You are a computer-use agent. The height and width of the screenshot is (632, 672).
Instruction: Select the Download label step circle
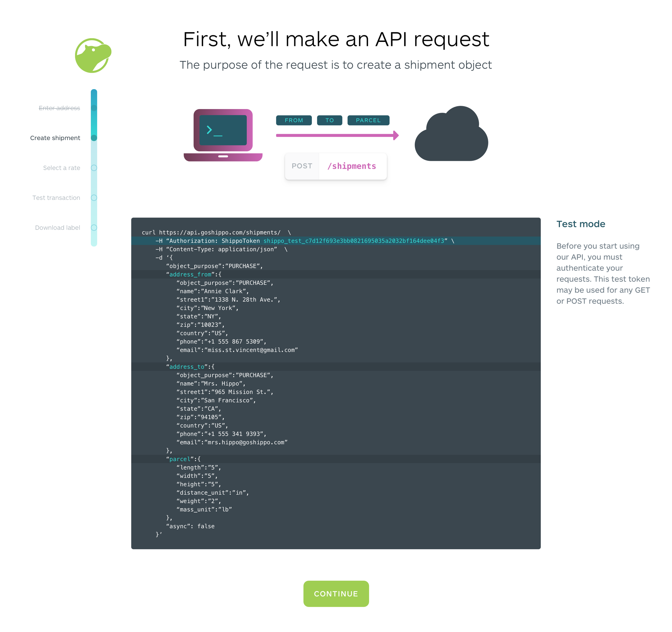(94, 228)
